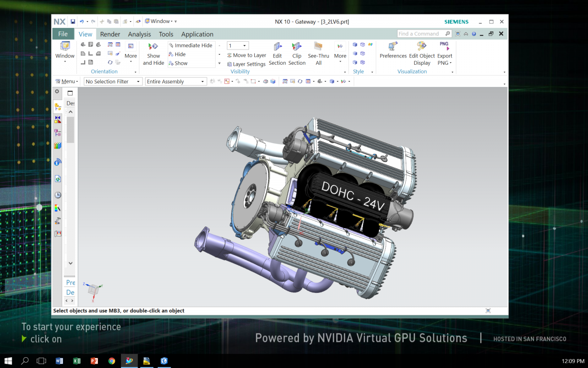The width and height of the screenshot is (588, 368).
Task: Click the navigator scroll down arrow
Action: (71, 263)
